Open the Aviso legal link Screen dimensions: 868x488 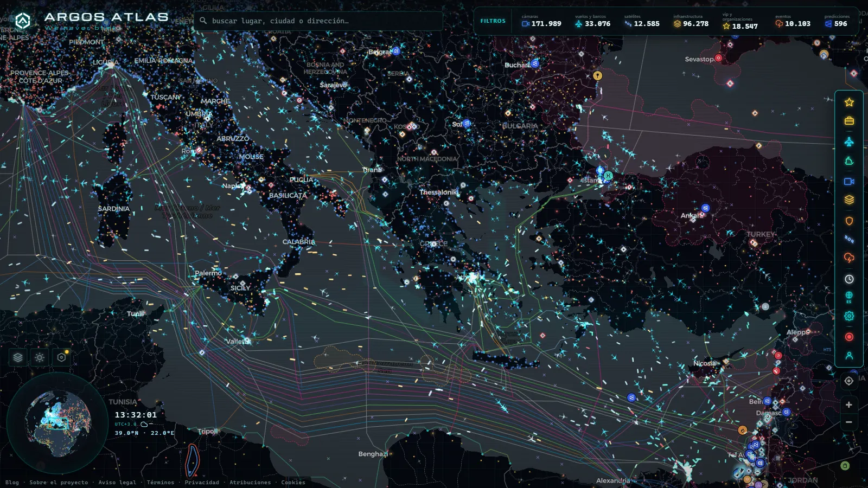117,482
